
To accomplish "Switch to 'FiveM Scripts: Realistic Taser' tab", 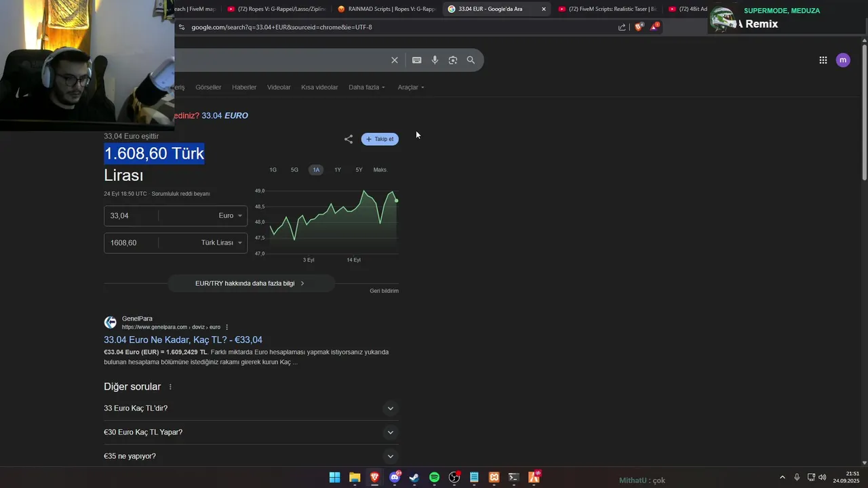I will pyautogui.click(x=608, y=9).
